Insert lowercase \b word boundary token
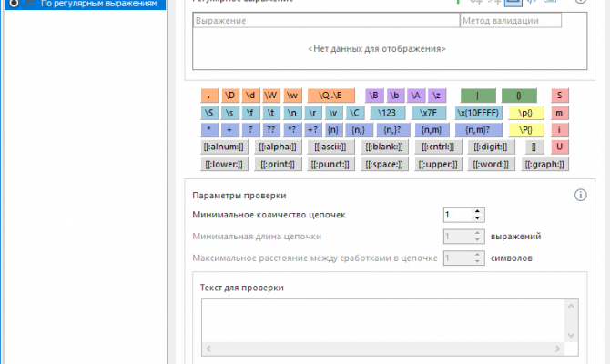 395,96
